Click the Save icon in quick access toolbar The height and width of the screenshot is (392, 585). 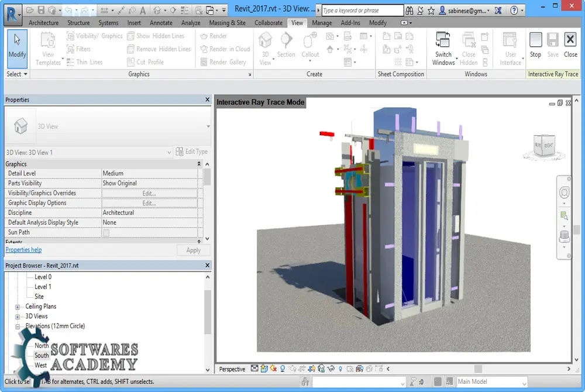click(x=41, y=10)
